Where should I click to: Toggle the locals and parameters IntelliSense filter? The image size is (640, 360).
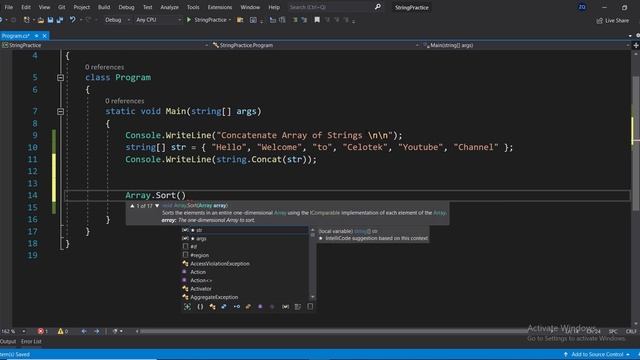pos(285,307)
